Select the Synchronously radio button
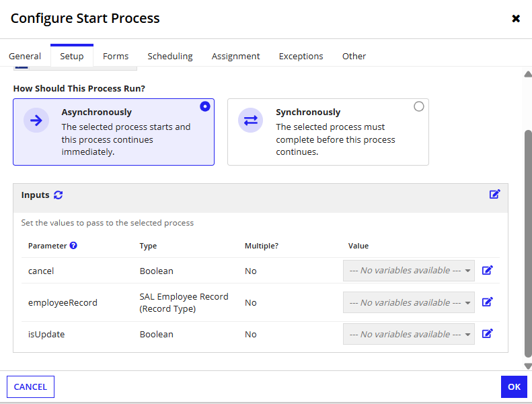The width and height of the screenshot is (532, 404). point(419,106)
